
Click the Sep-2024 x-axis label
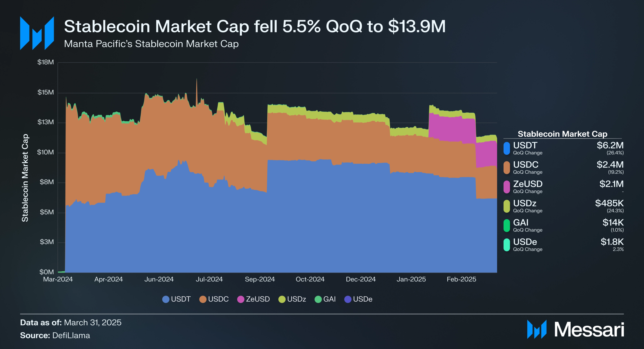[260, 279]
